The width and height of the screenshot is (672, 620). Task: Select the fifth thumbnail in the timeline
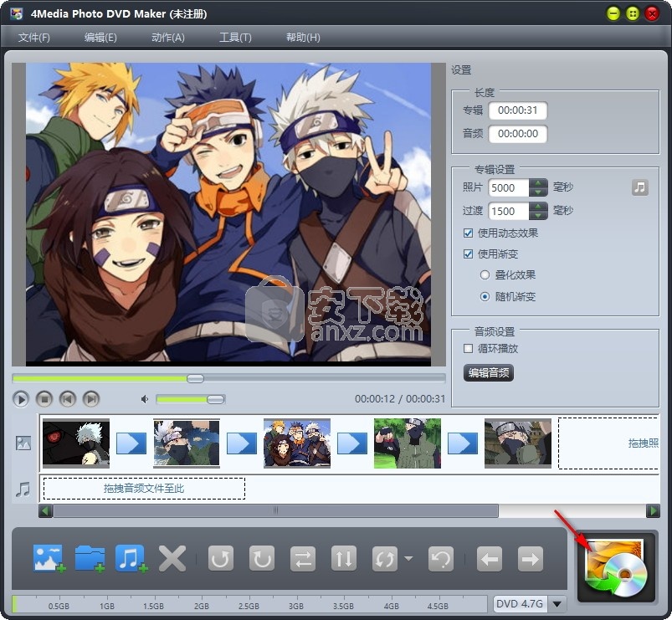(518, 443)
